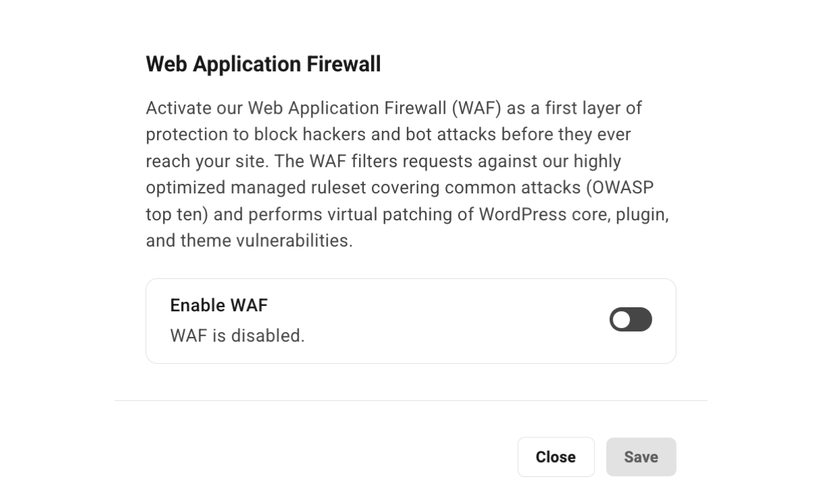The image size is (822, 504).
Task: Click the Web Application Firewall heading
Action: [263, 64]
